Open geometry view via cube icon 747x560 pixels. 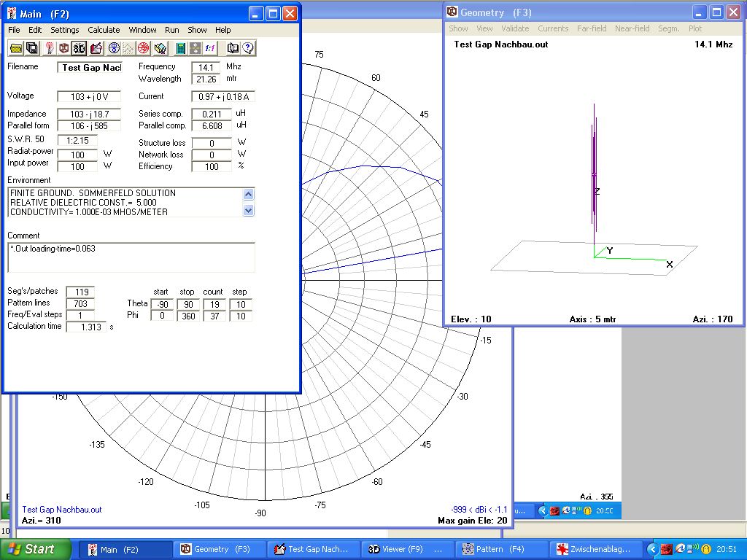[64, 48]
